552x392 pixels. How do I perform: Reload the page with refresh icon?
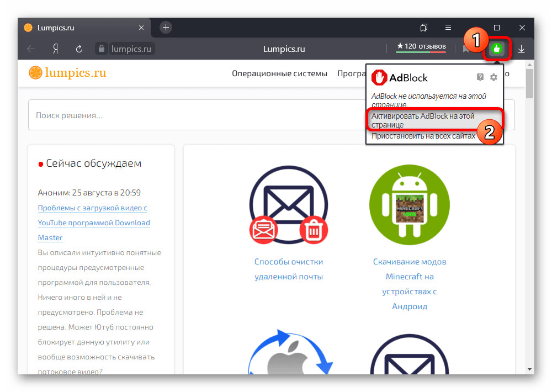(x=79, y=49)
